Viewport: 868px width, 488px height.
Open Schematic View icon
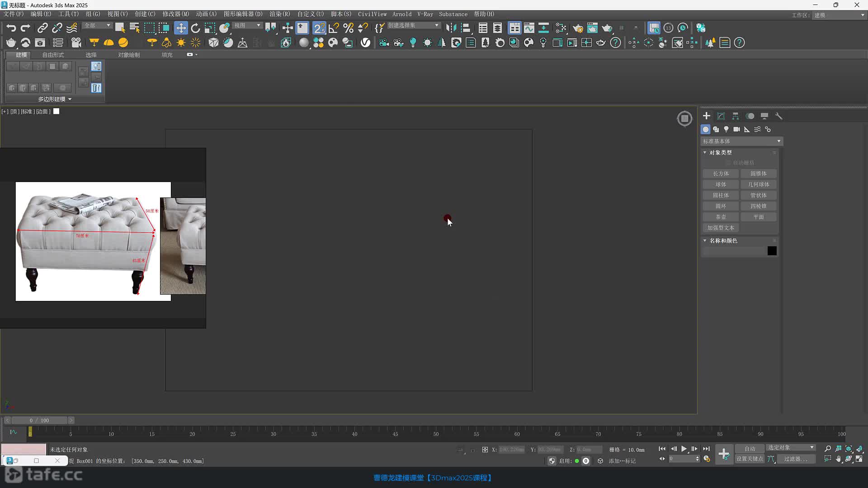pyautogui.click(x=543, y=28)
